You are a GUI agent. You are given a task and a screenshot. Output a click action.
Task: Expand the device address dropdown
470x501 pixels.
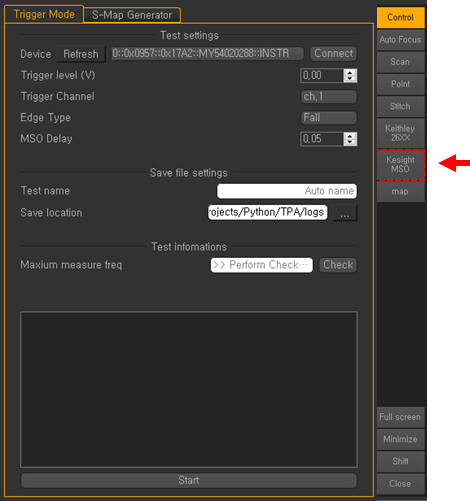click(207, 53)
